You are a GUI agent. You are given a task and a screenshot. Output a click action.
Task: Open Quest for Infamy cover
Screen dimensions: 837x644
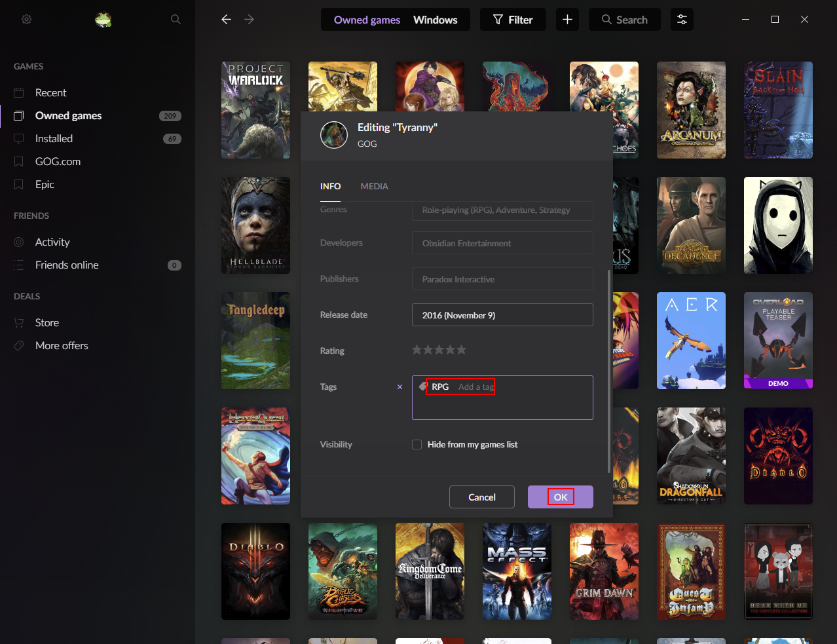[691, 571]
